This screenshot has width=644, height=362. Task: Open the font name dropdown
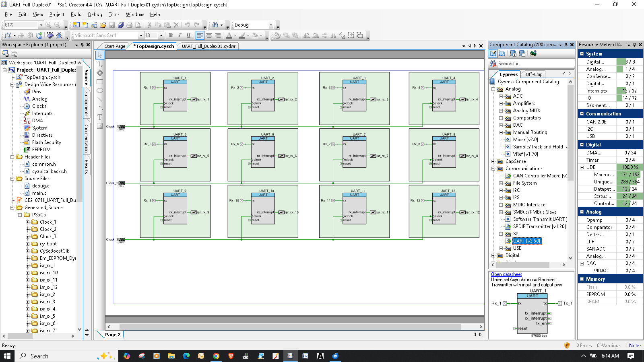point(141,35)
